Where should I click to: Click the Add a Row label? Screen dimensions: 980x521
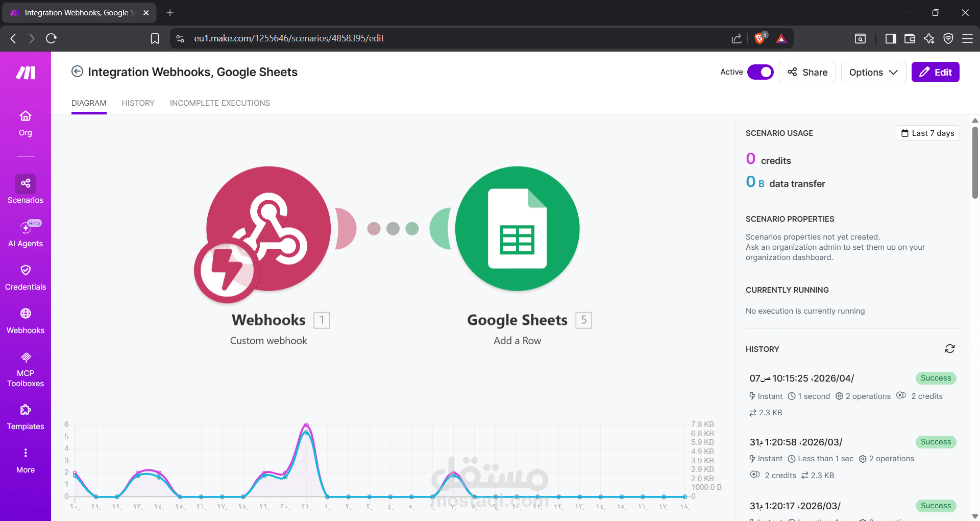(517, 341)
